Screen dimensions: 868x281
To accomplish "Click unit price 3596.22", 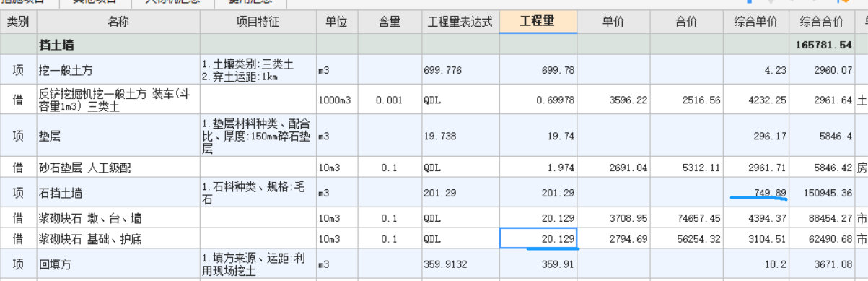I will (x=628, y=100).
